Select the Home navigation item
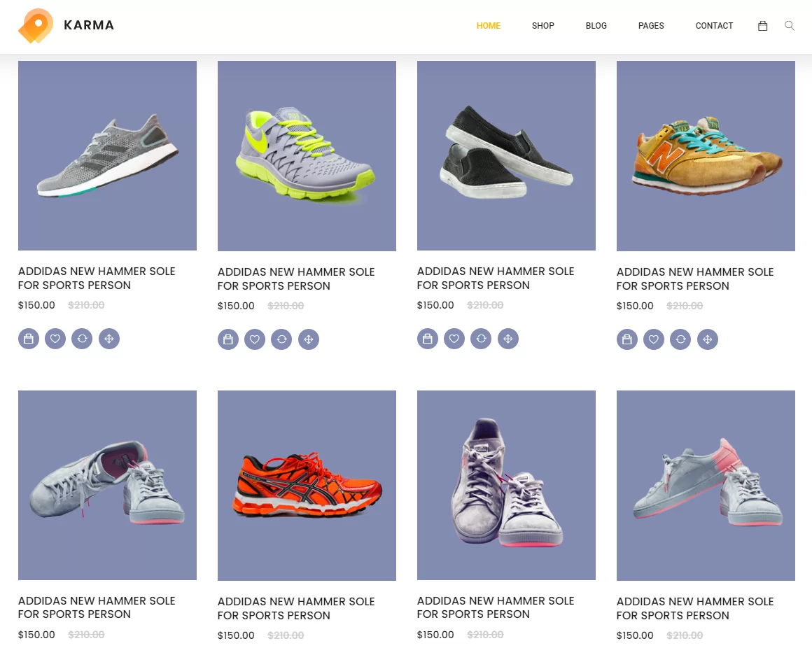This screenshot has width=812, height=655. (489, 25)
